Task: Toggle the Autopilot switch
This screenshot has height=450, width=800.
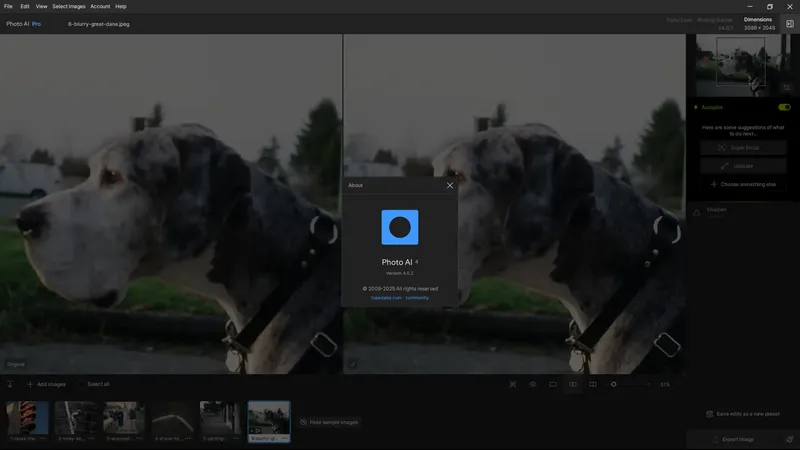Action: coord(784,107)
